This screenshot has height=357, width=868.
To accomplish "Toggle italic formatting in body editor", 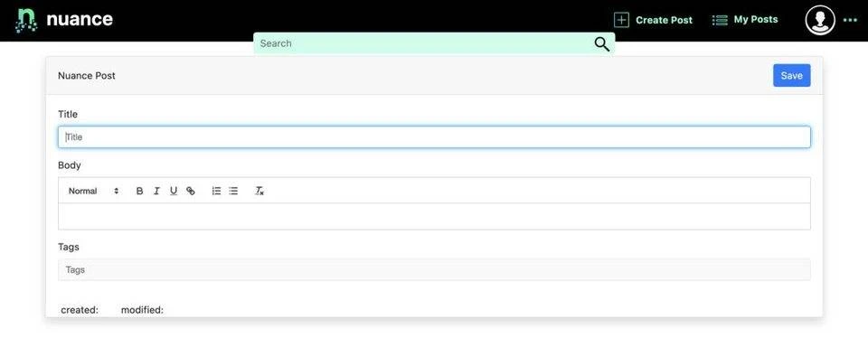I will coord(156,191).
